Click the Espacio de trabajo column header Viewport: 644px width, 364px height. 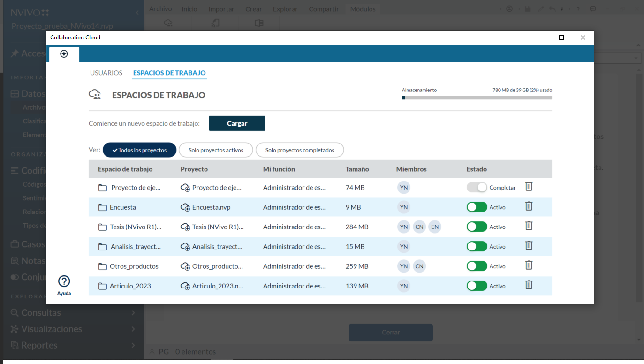tap(125, 169)
